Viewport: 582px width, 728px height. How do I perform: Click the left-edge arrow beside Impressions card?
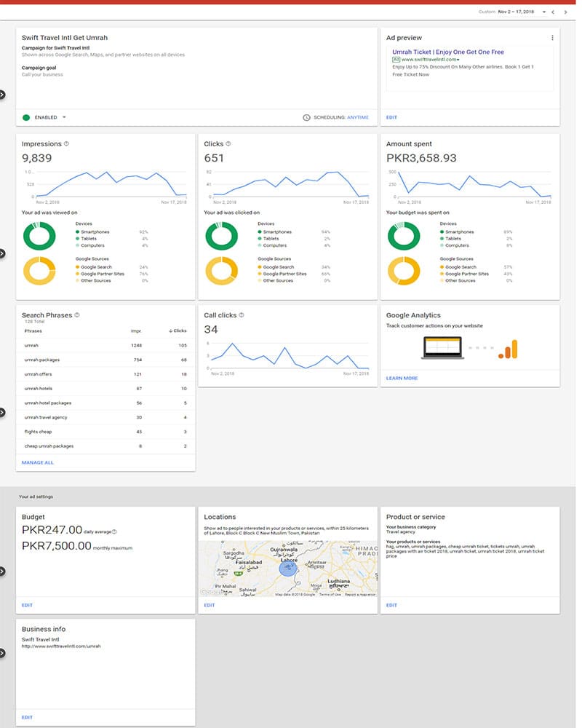pos(2,253)
